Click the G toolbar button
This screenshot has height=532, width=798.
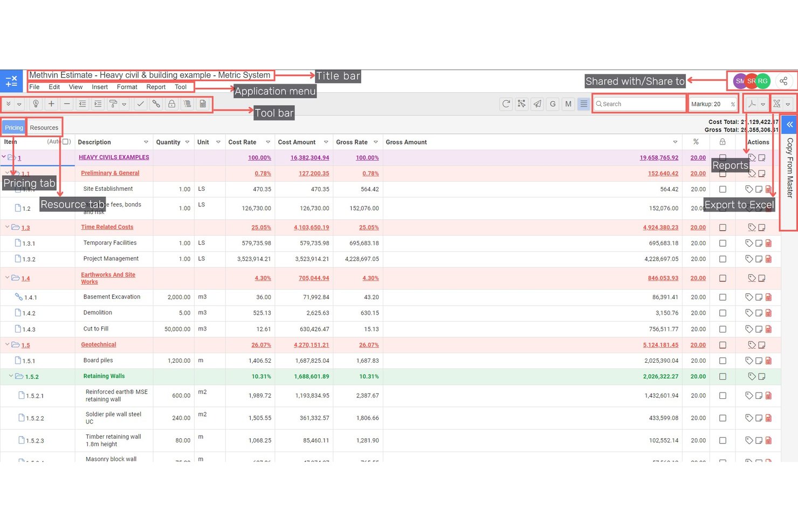point(553,104)
